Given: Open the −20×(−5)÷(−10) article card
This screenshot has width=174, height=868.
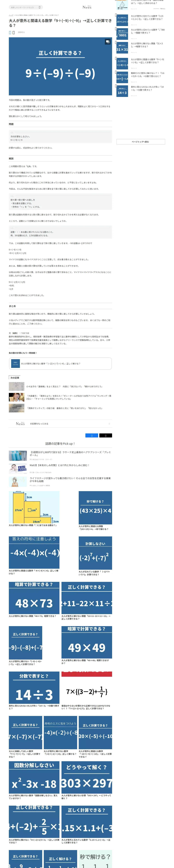Looking at the screenshot, I should tap(95, 737).
